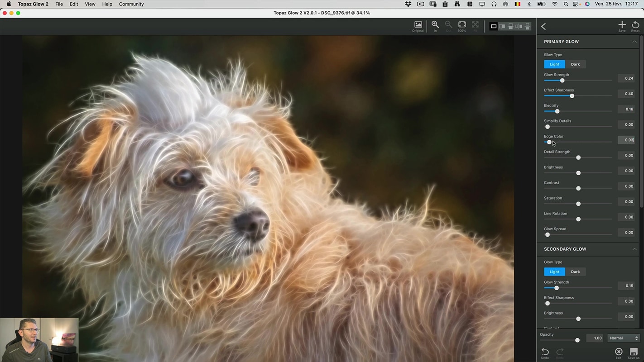This screenshot has width=644, height=362.
Task: Click the Save As disk icon
Action: pos(634,353)
